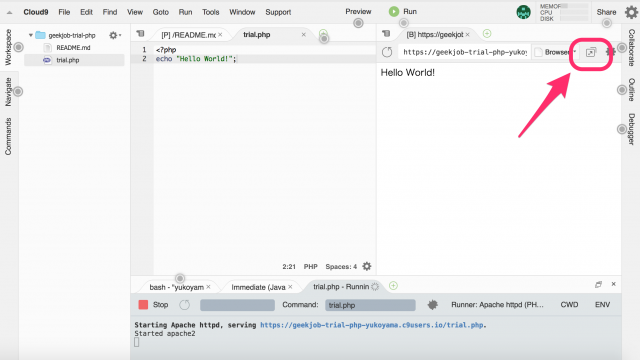Open the Navigate side panel
Image resolution: width=640 pixels, height=360 pixels.
point(8,92)
